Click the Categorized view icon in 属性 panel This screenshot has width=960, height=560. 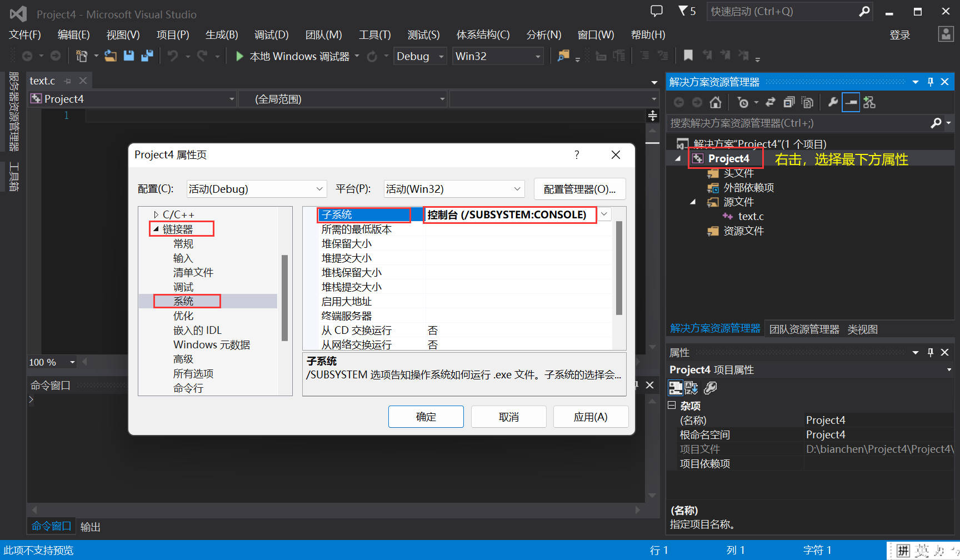[x=676, y=388]
